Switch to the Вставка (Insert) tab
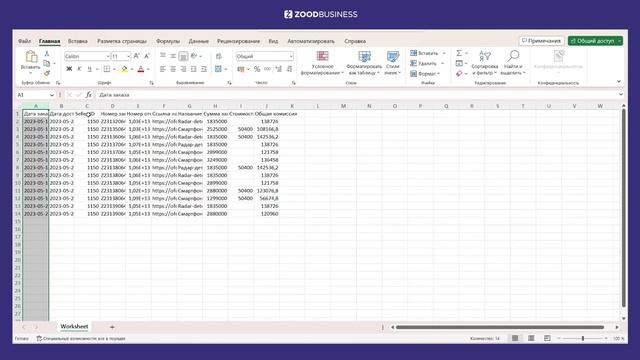 78,41
